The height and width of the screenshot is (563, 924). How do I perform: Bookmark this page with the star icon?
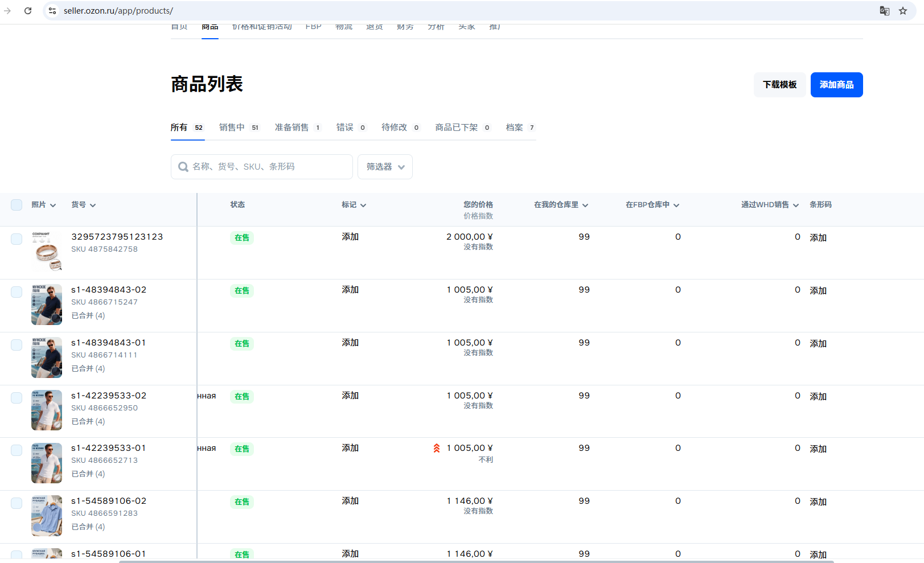903,11
